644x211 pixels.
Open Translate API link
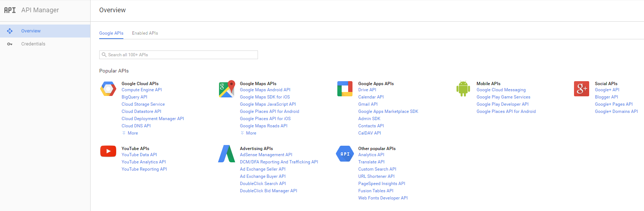372,162
